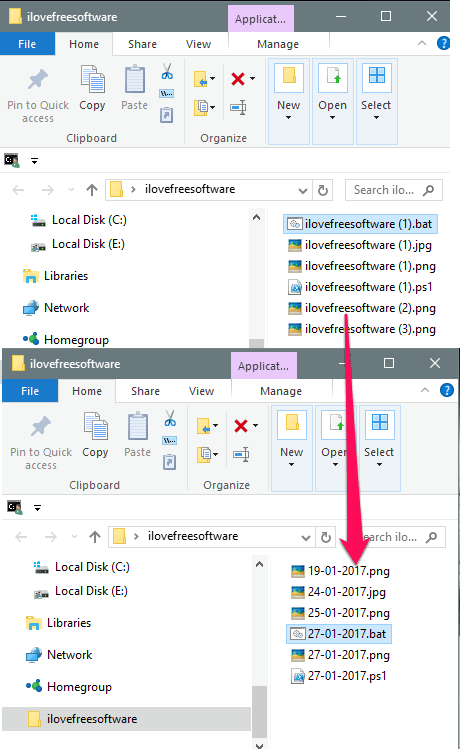
Task: Select ilovefreesoftware folder in bottom sidebar
Action: pyautogui.click(x=126, y=719)
